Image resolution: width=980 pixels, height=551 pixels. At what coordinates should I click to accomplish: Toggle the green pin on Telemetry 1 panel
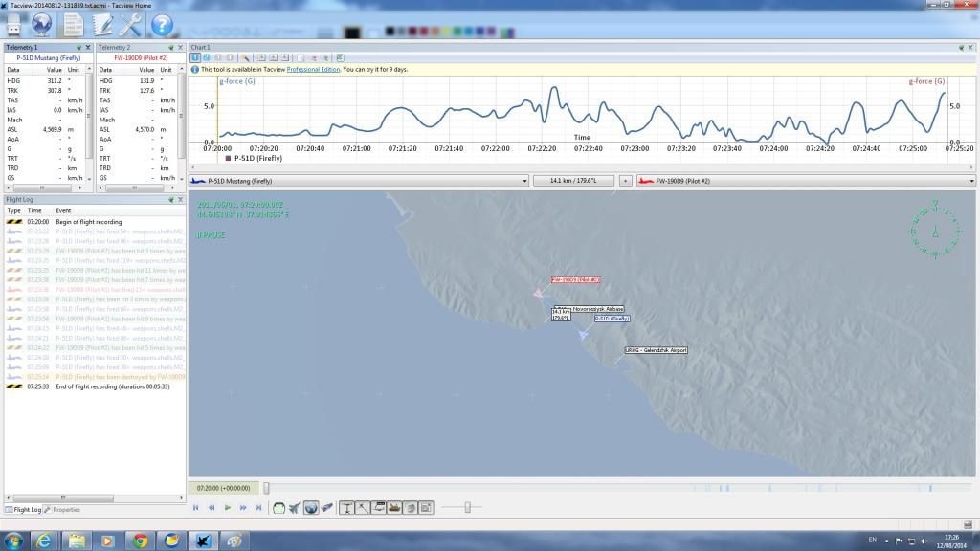tap(78, 47)
